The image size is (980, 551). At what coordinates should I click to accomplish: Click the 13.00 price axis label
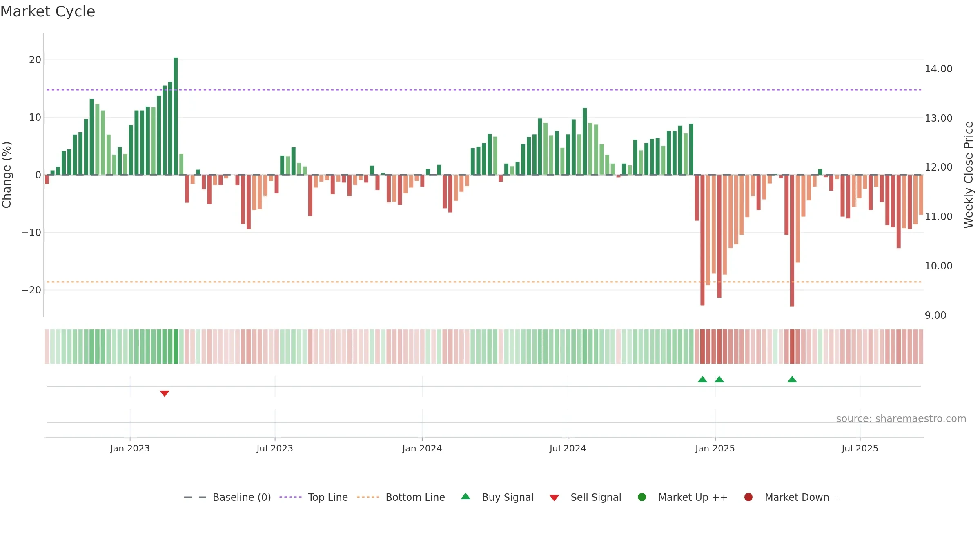(x=938, y=118)
